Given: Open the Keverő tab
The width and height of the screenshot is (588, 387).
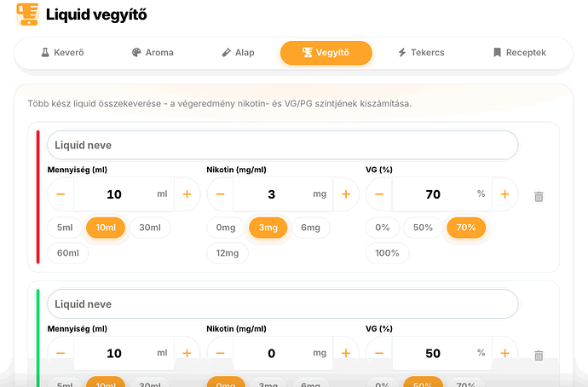Looking at the screenshot, I should [x=62, y=53].
